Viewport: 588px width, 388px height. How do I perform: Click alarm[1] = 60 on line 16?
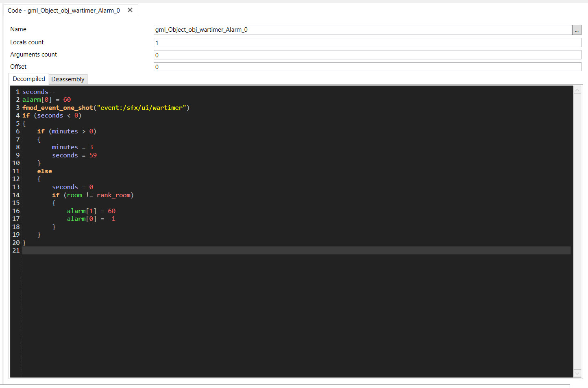click(x=91, y=211)
